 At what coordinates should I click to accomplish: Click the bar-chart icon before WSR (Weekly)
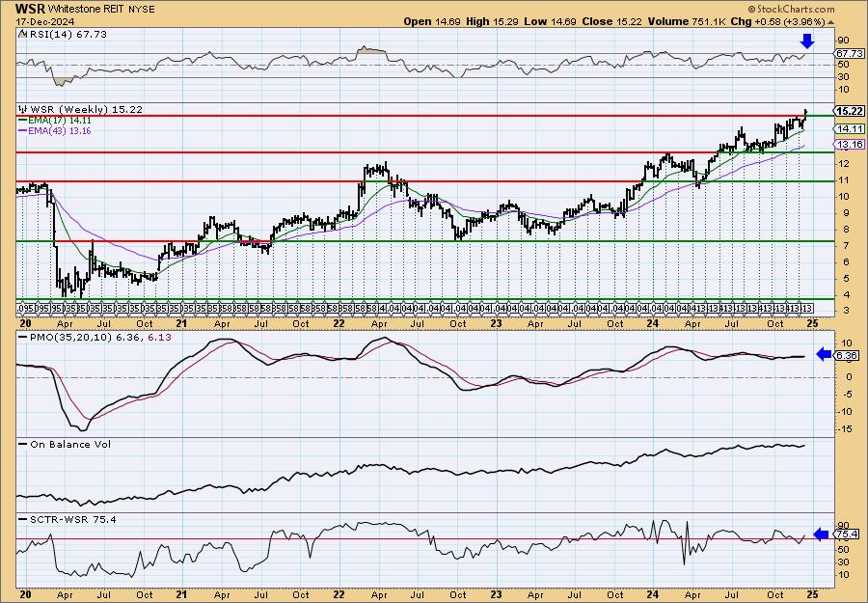point(23,109)
